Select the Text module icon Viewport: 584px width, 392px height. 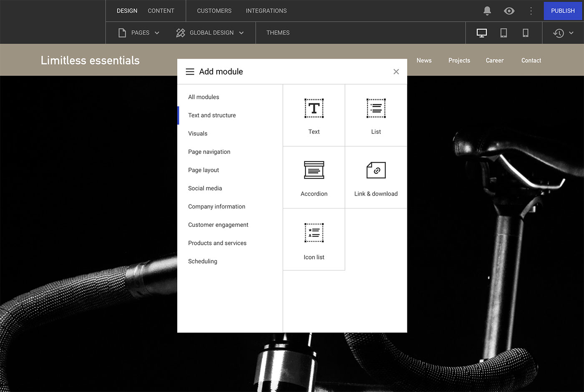[314, 108]
